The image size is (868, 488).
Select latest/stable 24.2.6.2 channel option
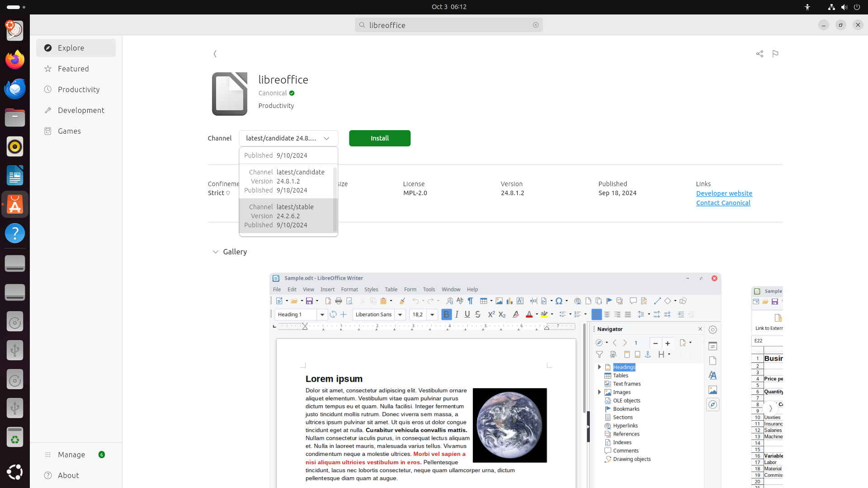(x=286, y=216)
